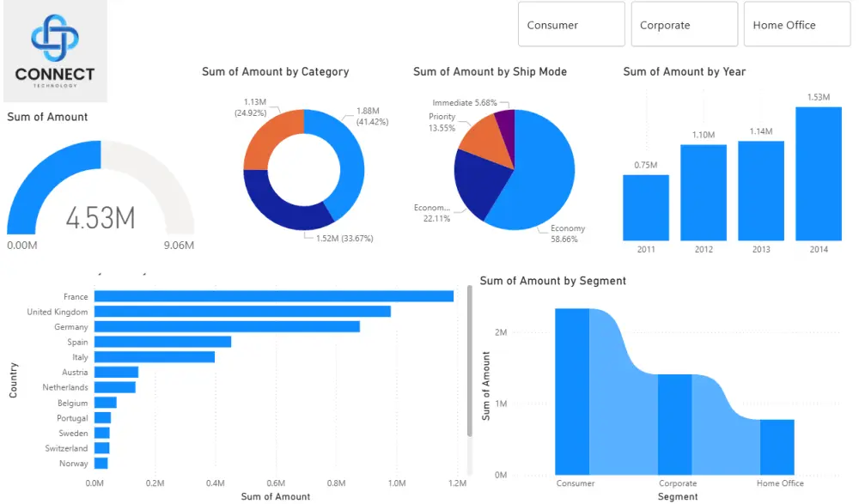Click the Corporate column in segment chart

pyautogui.click(x=674, y=424)
